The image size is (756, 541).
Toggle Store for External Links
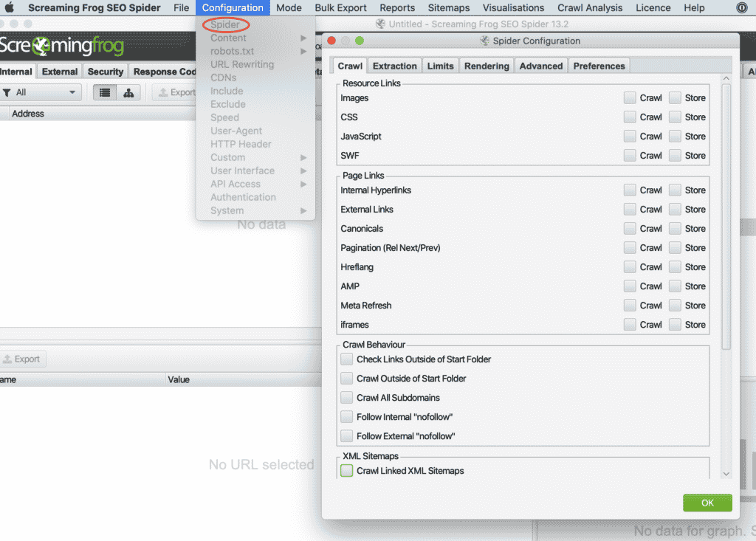pos(675,210)
